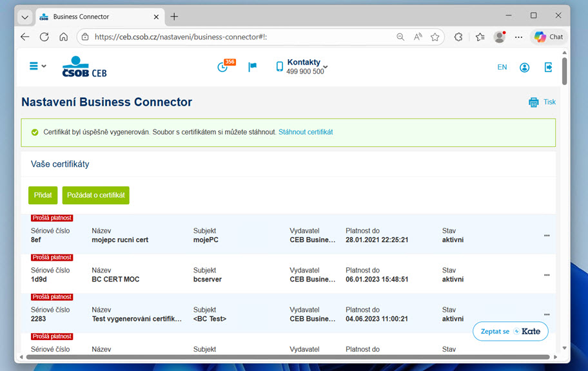Click the Přidat button

pos(43,195)
